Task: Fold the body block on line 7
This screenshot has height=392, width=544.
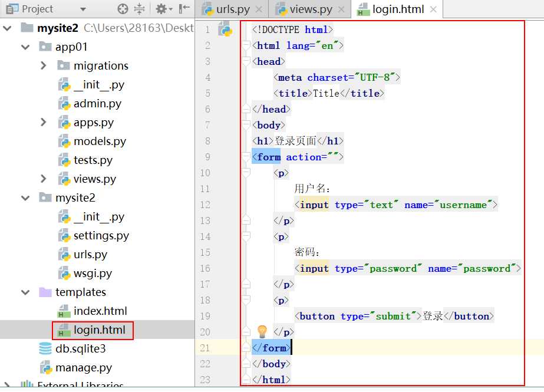Action: [x=246, y=125]
